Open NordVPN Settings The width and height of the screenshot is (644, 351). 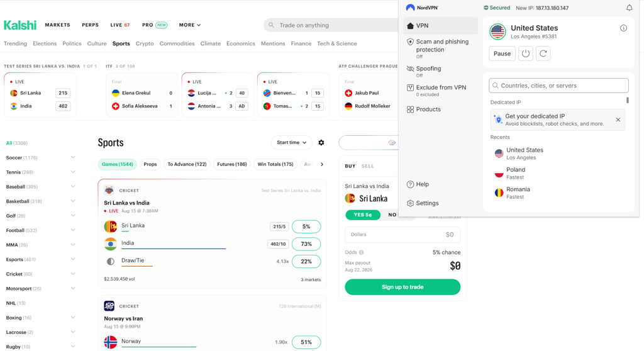pos(423,203)
